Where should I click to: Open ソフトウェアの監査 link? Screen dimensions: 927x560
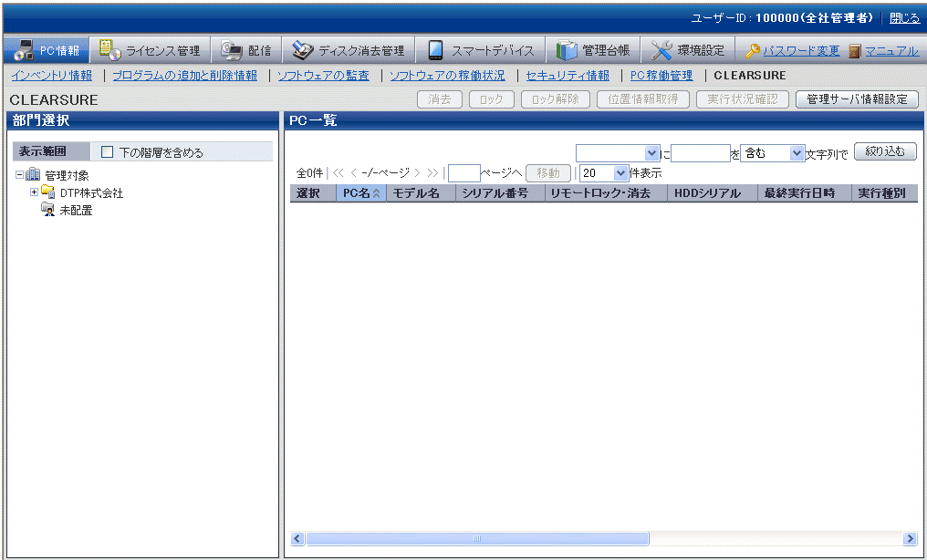click(x=323, y=76)
